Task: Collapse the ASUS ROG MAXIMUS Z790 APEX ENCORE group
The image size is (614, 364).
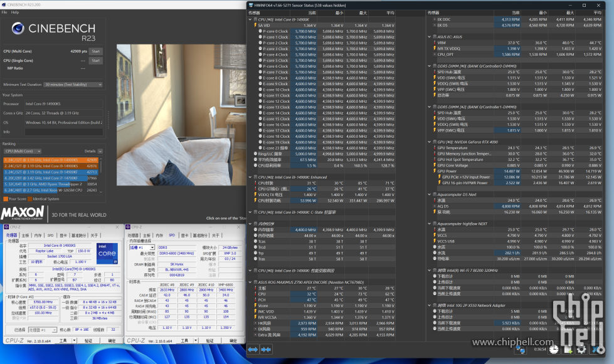Action: click(x=250, y=283)
